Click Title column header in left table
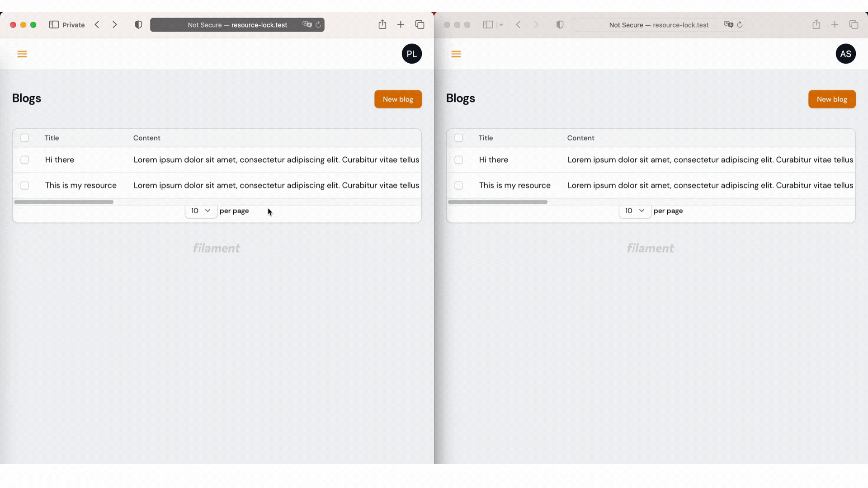The image size is (868, 488). pos(52,138)
